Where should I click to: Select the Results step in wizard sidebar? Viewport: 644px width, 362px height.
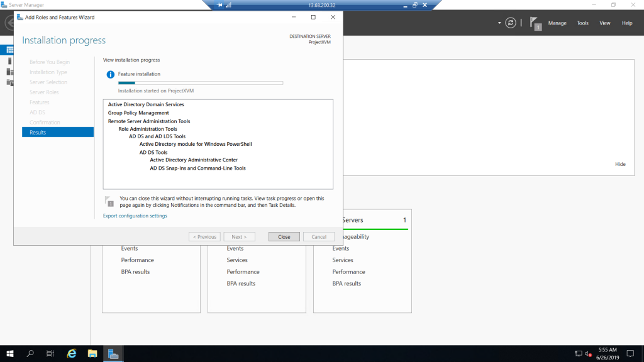(x=58, y=132)
